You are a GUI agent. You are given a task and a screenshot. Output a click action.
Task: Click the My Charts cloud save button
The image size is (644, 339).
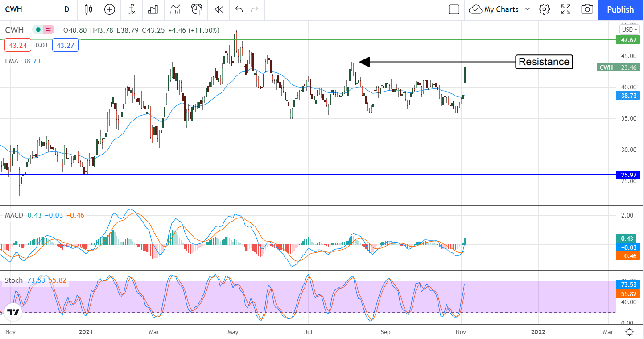click(x=494, y=9)
